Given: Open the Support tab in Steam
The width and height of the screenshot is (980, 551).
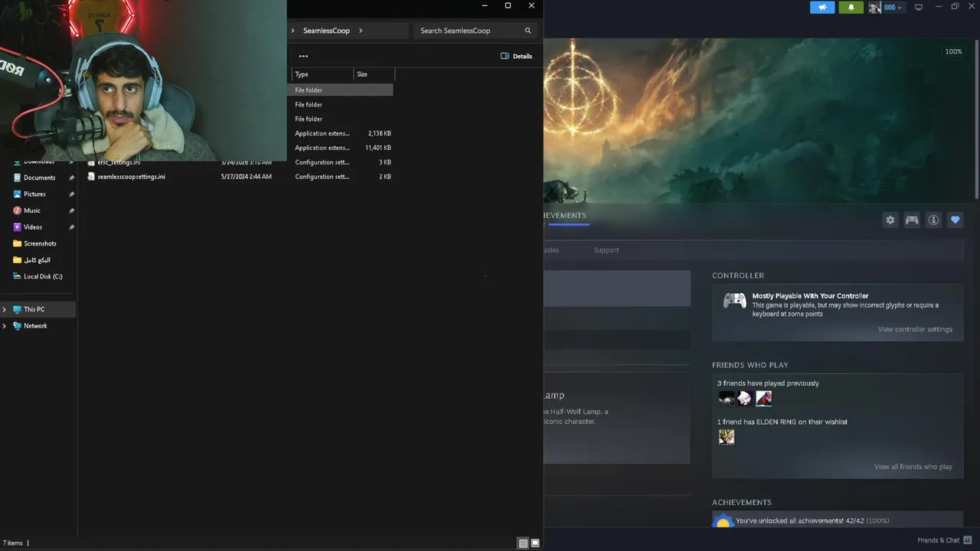Looking at the screenshot, I should coord(606,250).
